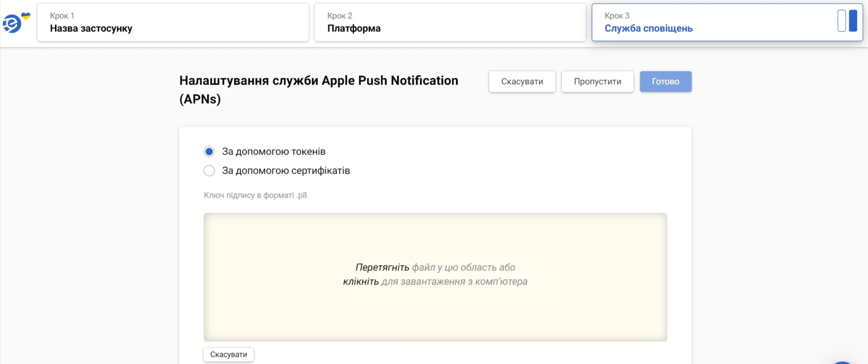Click the Пропустити button
The image size is (868, 364).
598,82
